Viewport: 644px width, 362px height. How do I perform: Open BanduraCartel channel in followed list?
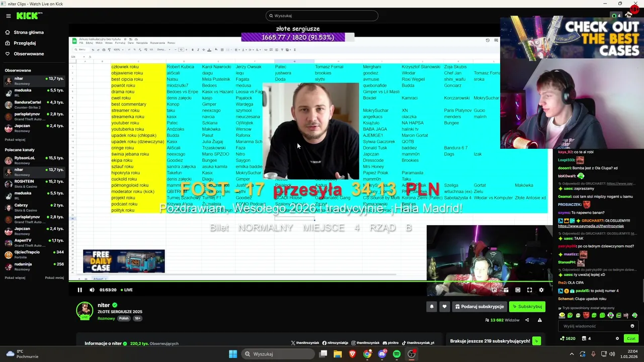click(34, 104)
